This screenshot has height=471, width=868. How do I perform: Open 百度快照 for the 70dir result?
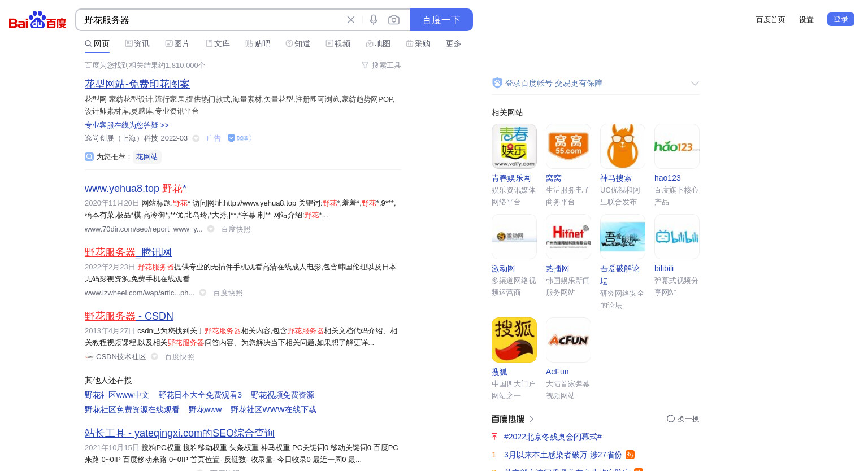pyautogui.click(x=236, y=229)
